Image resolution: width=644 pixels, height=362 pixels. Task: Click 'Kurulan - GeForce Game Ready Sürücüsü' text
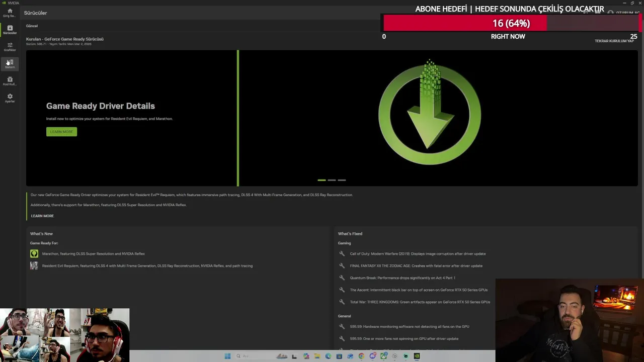pyautogui.click(x=65, y=39)
